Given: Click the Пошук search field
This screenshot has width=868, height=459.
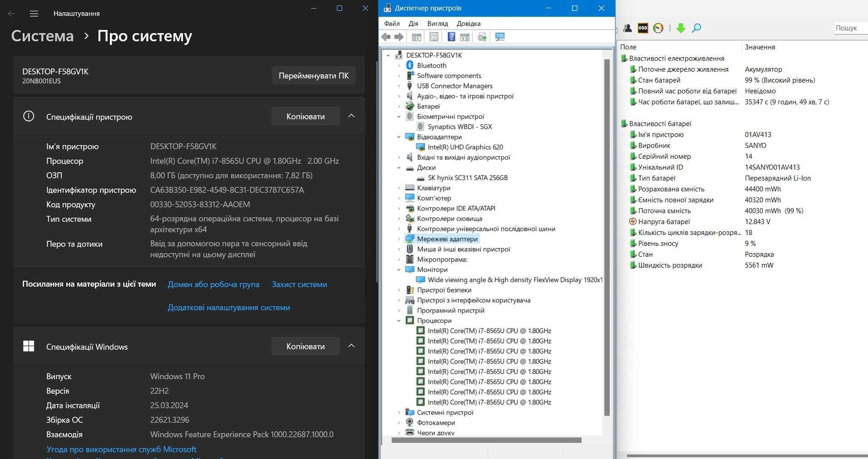Looking at the screenshot, I should 851,28.
